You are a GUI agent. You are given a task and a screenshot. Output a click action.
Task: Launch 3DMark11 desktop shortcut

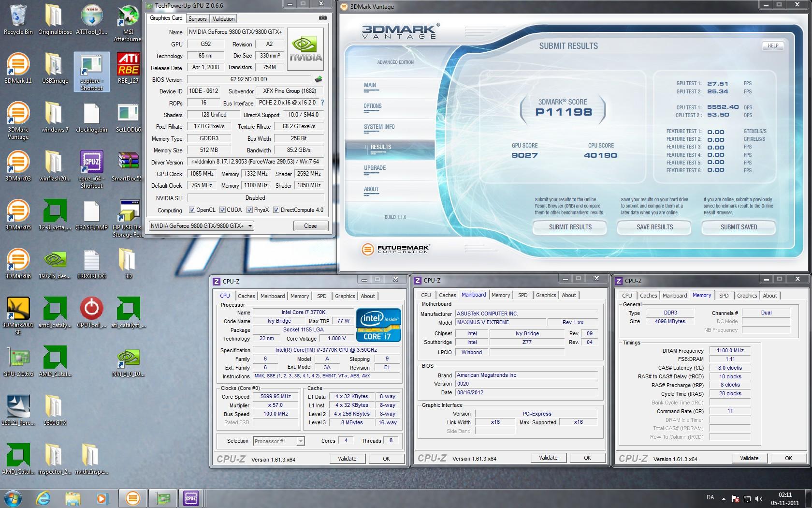(x=18, y=68)
